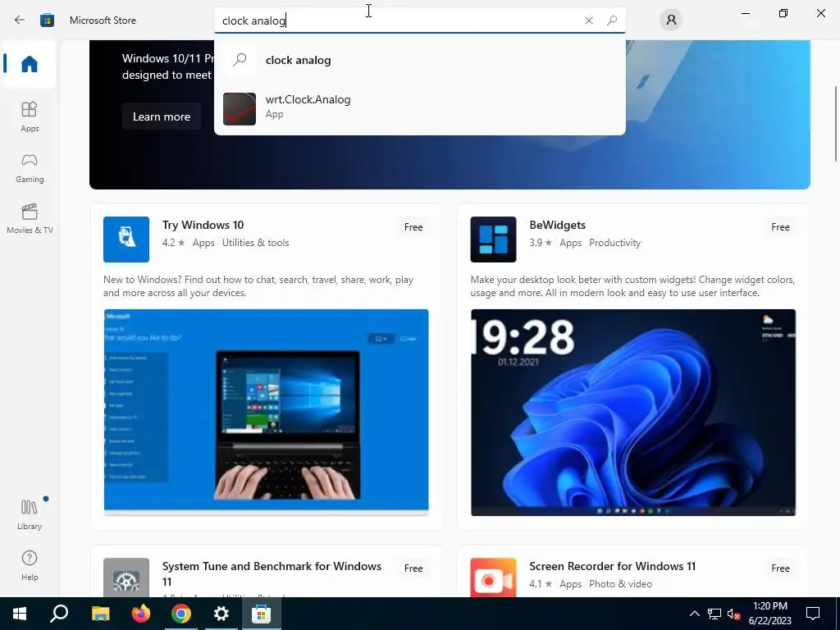Viewport: 840px width, 630px height.
Task: Click 'Productivity' category under BeWidgets
Action: tap(614, 243)
